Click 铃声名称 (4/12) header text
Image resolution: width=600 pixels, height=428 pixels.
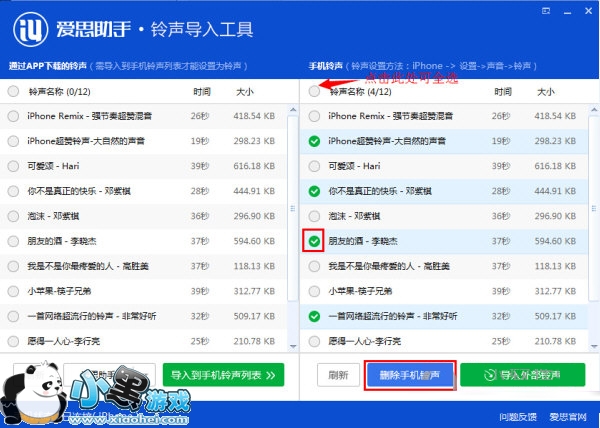(361, 92)
